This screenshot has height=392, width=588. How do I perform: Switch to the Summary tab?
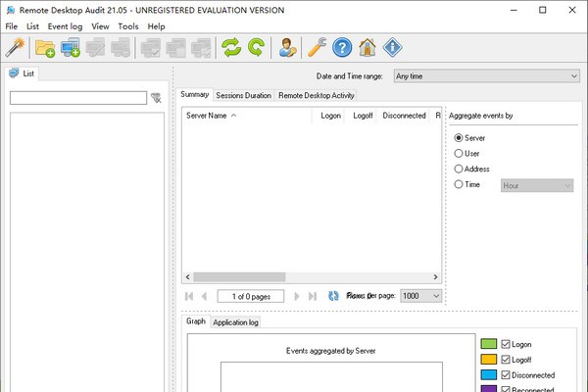coord(195,94)
